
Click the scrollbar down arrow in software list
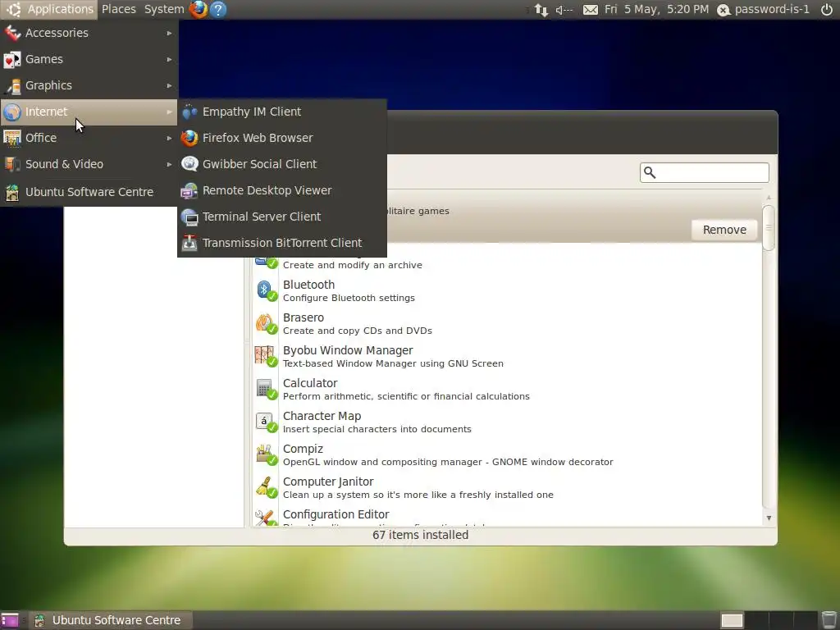pyautogui.click(x=769, y=518)
